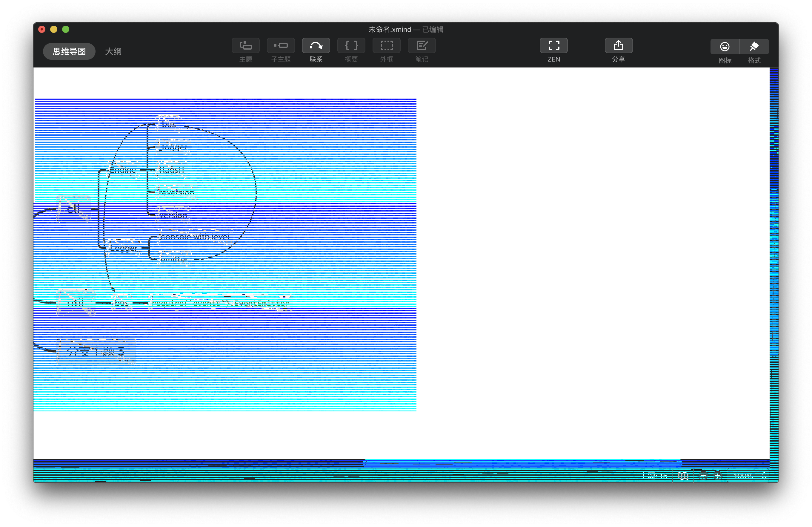Select the 联系 (Relationship) tool
This screenshot has height=527, width=812.
click(316, 45)
